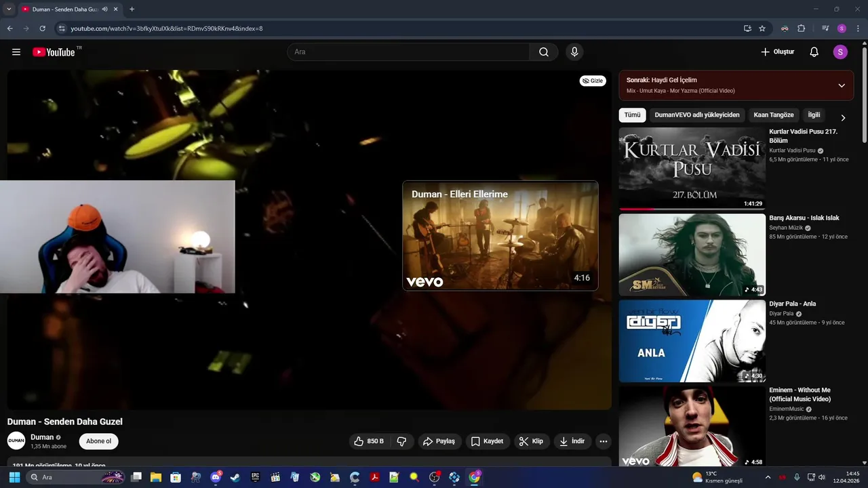Switch to Duman - Senden Daha Guzel tab
868x488 pixels.
coord(64,9)
